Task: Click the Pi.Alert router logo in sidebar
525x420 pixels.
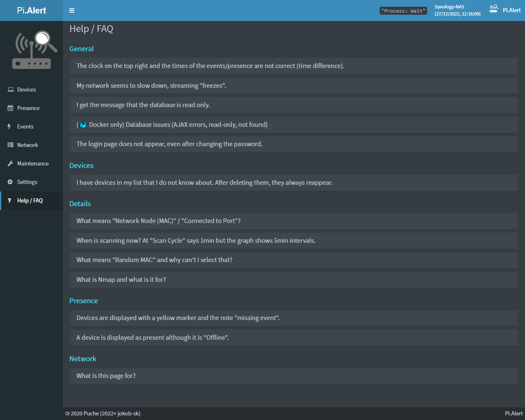Action: click(x=34, y=50)
